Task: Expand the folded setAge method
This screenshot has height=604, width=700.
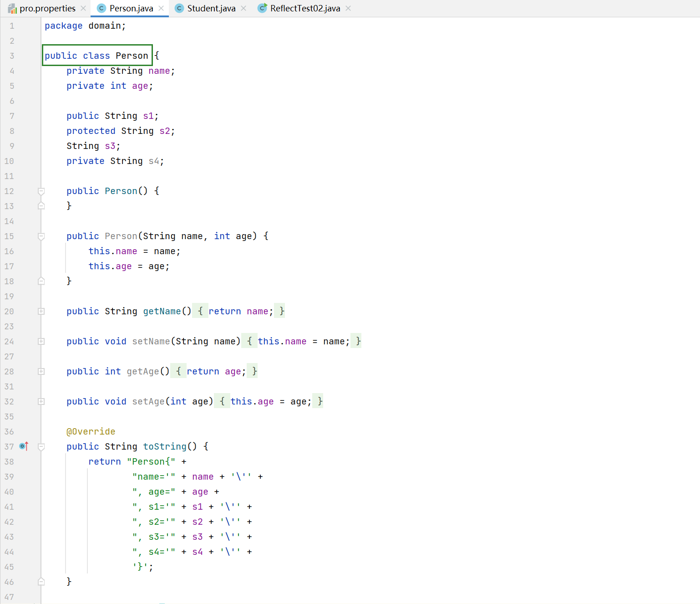Action: pos(41,402)
